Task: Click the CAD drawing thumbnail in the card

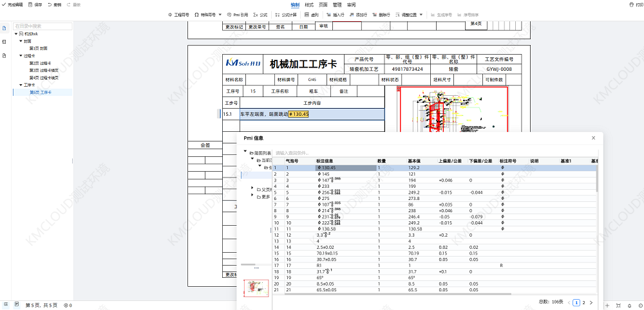Action: 453,109
